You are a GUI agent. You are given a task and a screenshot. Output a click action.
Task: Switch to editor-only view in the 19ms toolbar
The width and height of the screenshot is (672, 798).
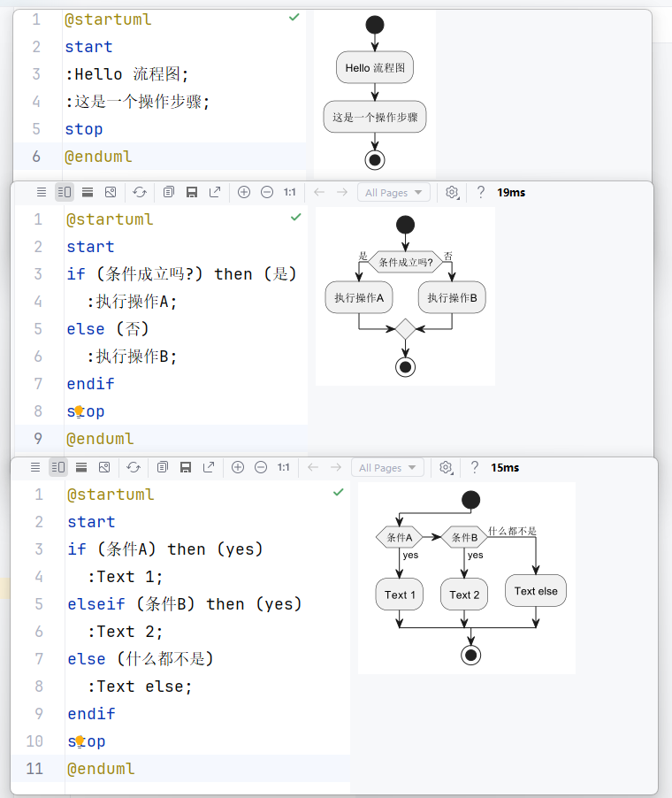tap(42, 192)
